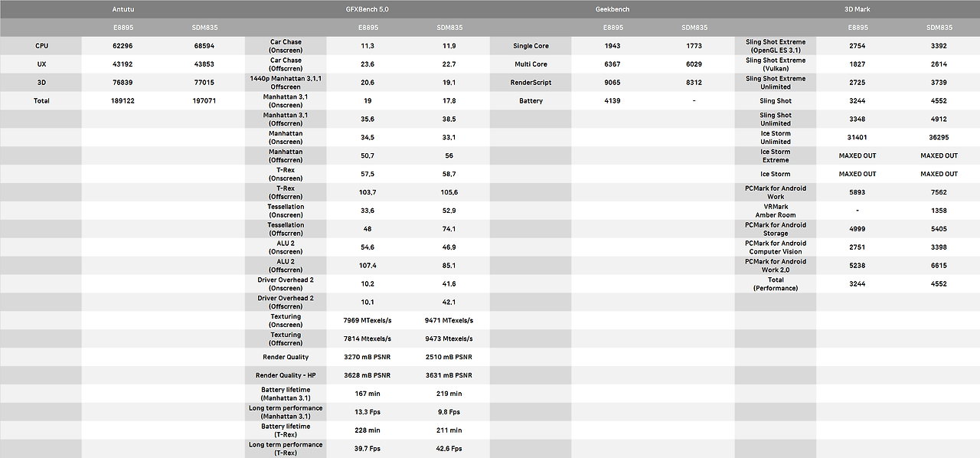
Task: Select the PCMark Storage score 4999
Action: [857, 229]
